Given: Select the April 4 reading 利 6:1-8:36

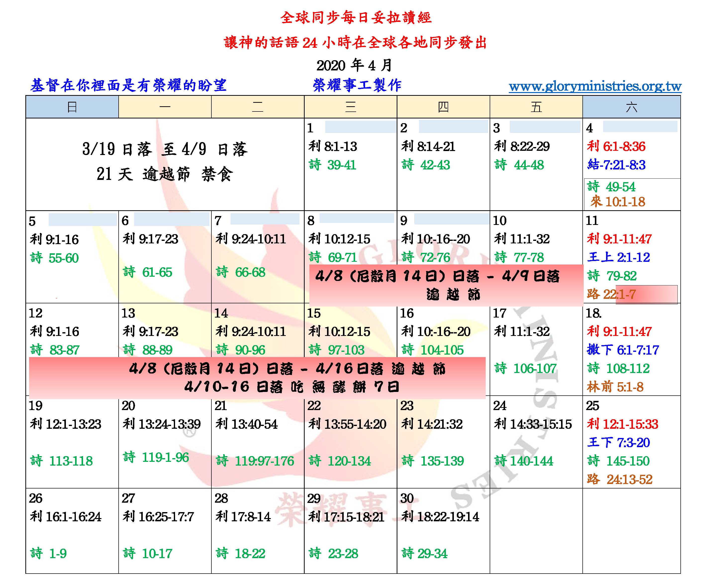Looking at the screenshot, I should [x=616, y=147].
